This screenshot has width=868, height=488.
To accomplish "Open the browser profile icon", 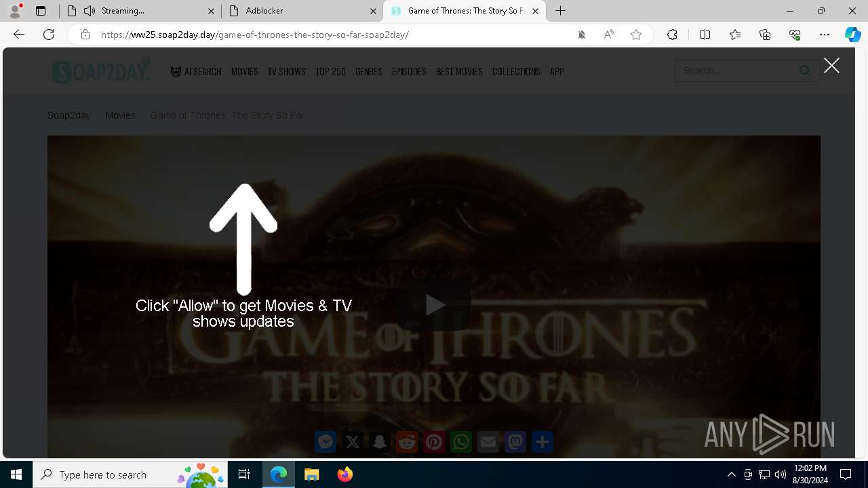I will (15, 11).
